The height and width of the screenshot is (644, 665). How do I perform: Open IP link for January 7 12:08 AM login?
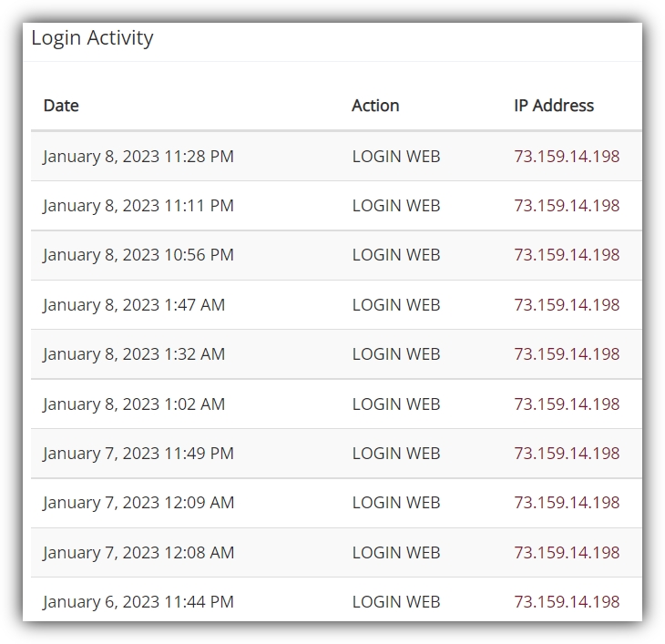click(567, 552)
